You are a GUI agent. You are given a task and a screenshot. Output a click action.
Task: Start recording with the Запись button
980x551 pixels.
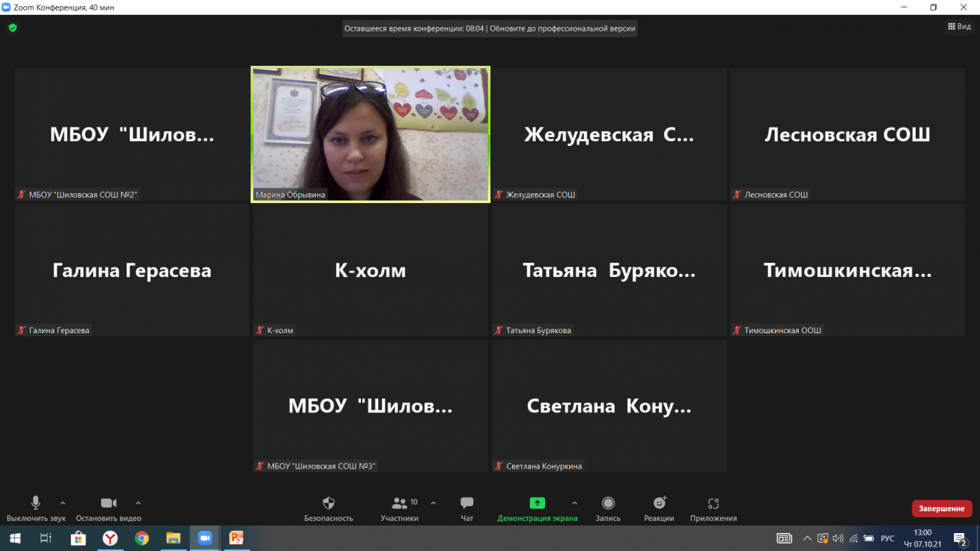point(608,504)
